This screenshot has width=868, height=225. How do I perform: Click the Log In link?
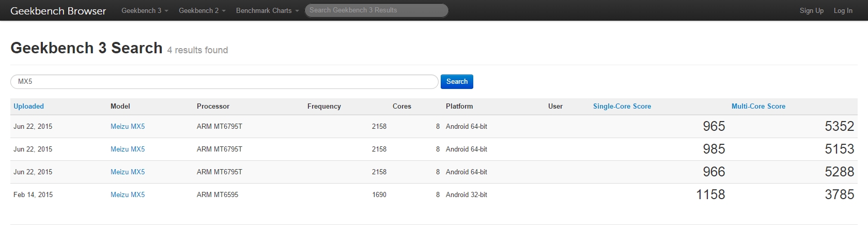pyautogui.click(x=843, y=10)
